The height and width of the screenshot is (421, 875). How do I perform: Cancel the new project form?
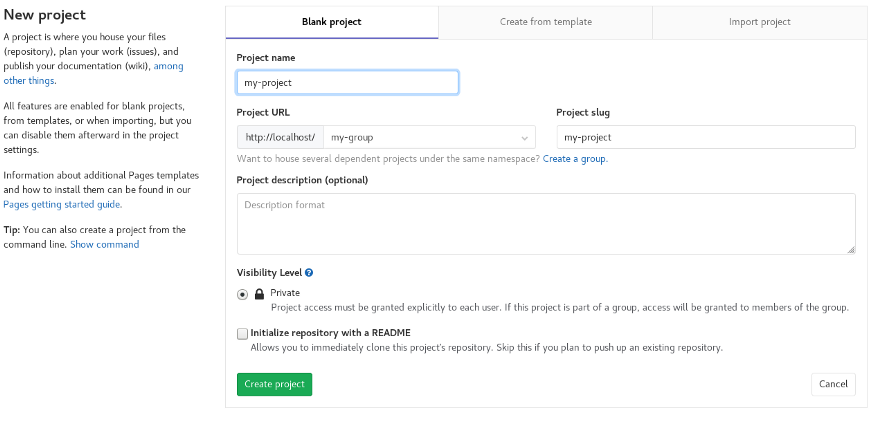(832, 384)
